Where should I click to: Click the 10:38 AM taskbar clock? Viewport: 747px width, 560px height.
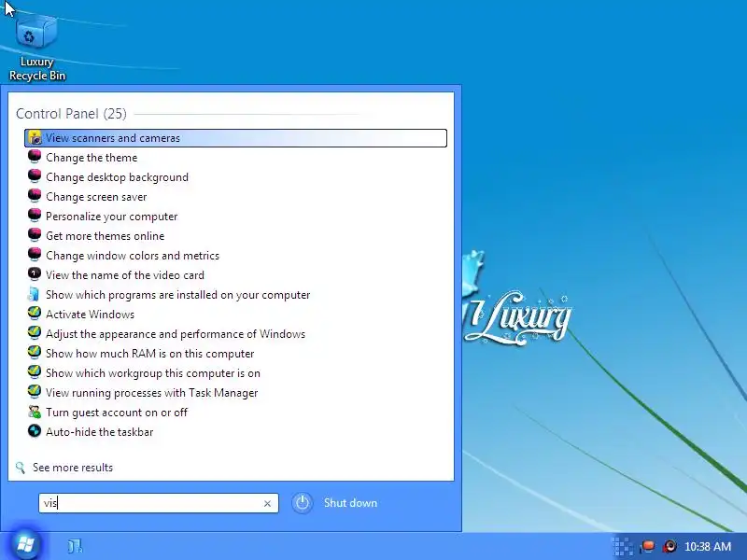pyautogui.click(x=708, y=547)
